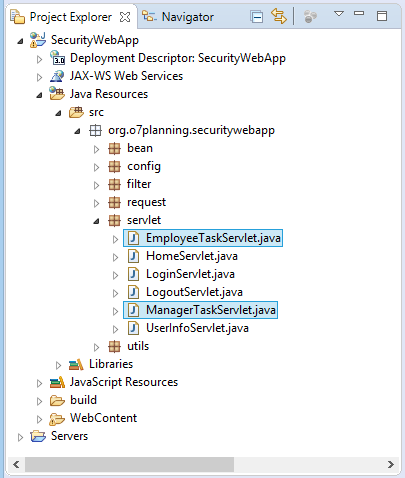Expand the WebContent folder arrow
Viewport: 405px width, 478px height.
click(39, 419)
